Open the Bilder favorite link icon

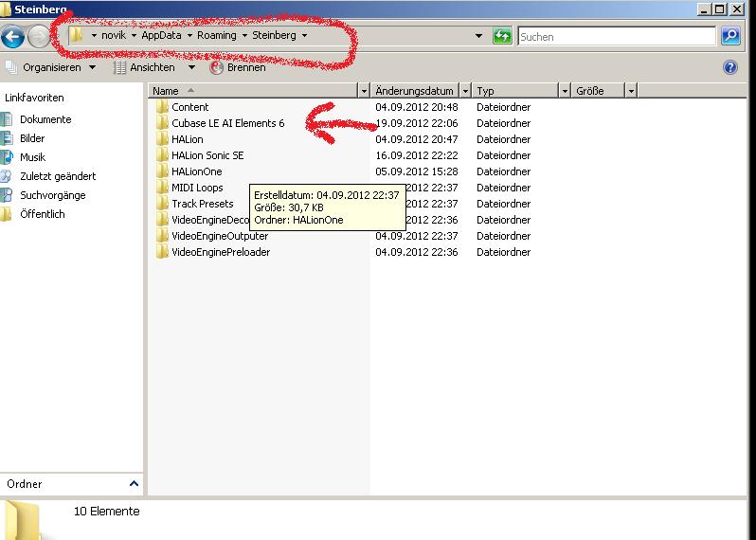coord(6,138)
